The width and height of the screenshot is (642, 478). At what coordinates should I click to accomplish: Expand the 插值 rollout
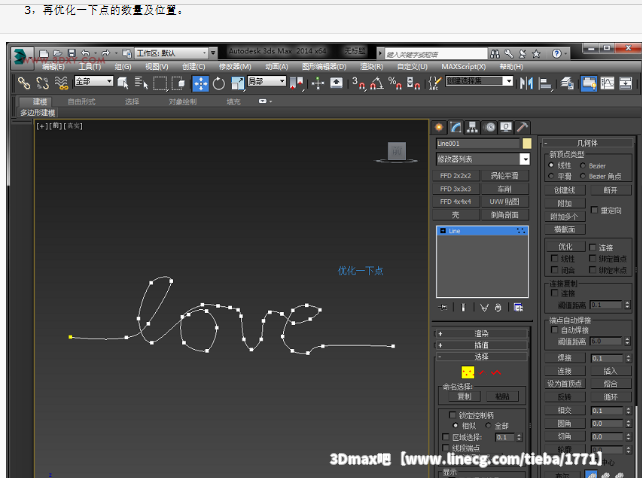coord(482,345)
